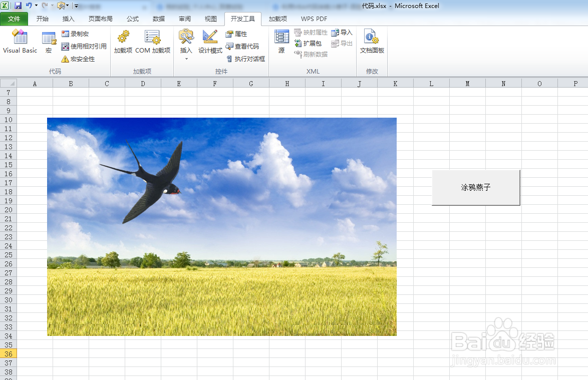Select row 36 header
The width and height of the screenshot is (588, 380).
pyautogui.click(x=8, y=354)
